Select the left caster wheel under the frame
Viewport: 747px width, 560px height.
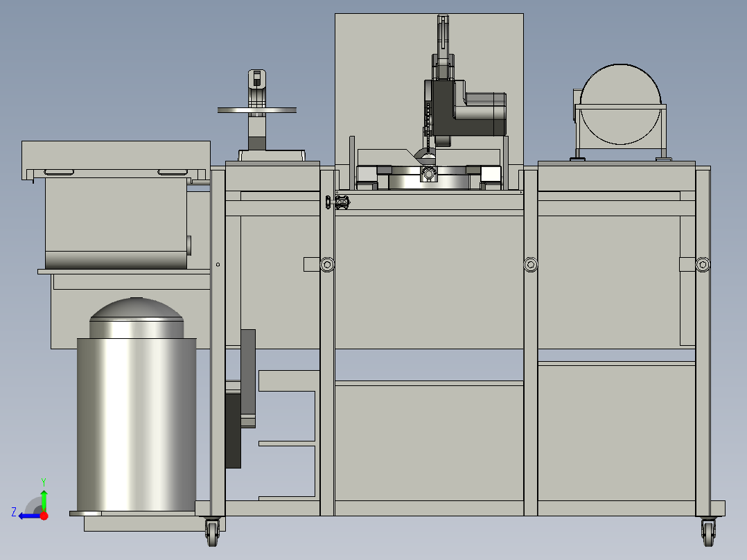[213, 532]
